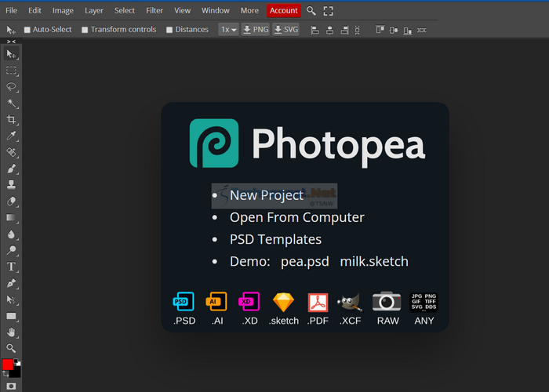Distribute vertical spacing icon

click(x=357, y=30)
